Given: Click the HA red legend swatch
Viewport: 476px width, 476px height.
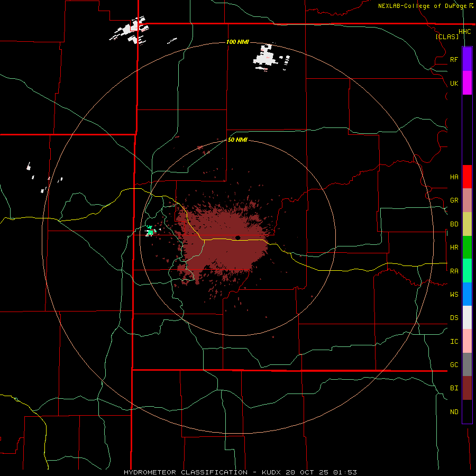Looking at the screenshot, I should [x=467, y=177].
